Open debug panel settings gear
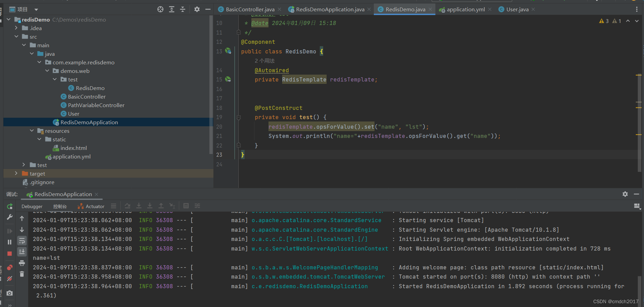The height and width of the screenshot is (307, 644). pos(625,194)
